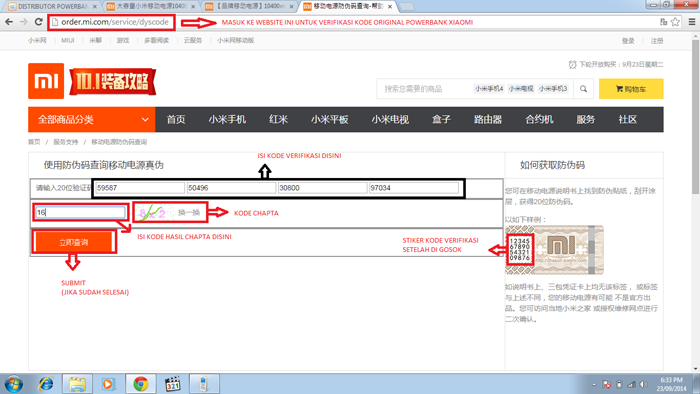
Task: Open the 小米电视 nav item
Action: click(390, 120)
